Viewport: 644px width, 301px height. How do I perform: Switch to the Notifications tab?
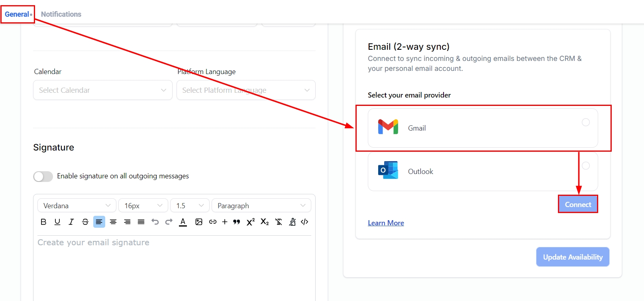point(61,14)
